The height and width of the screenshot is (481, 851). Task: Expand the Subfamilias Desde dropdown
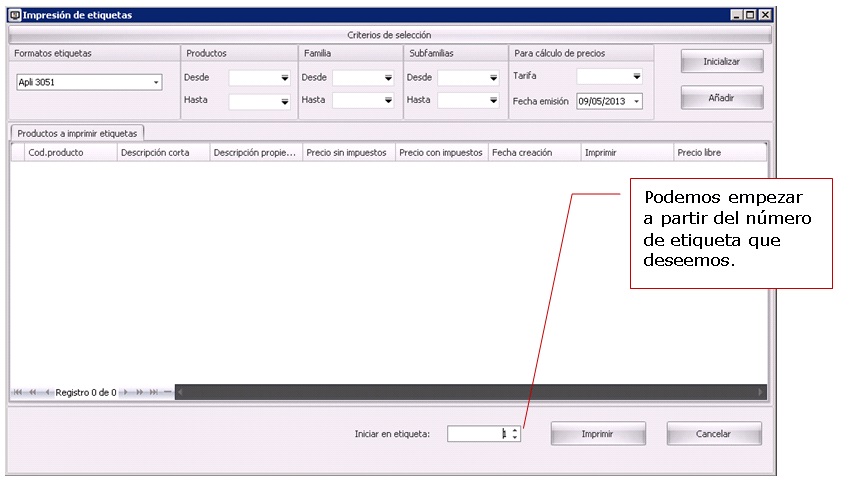[492, 77]
